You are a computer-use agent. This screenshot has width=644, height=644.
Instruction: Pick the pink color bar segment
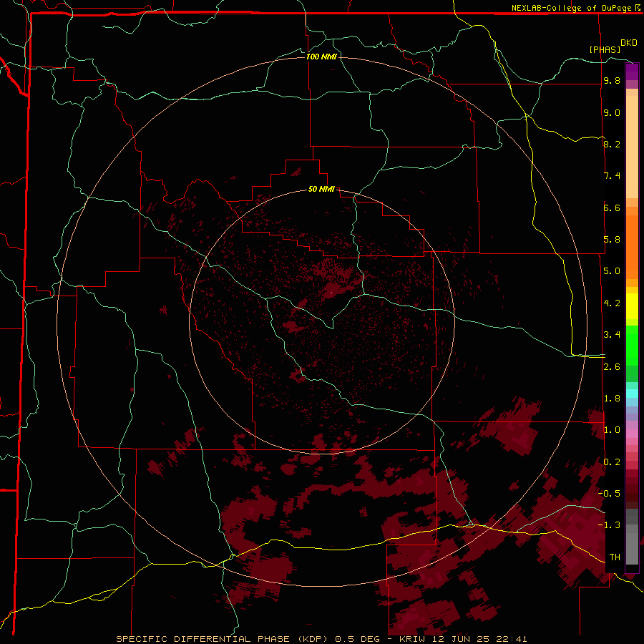pyautogui.click(x=632, y=434)
